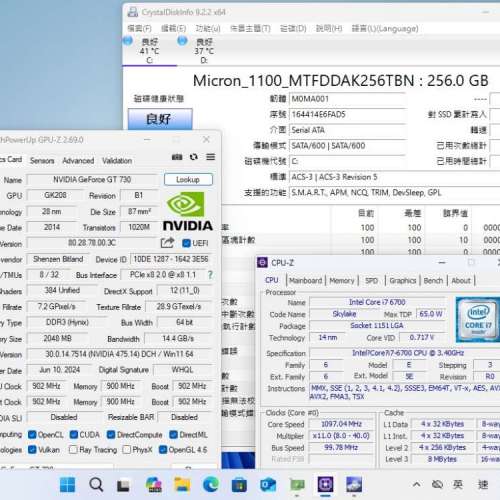The image size is (500, 500).
Task: Switch to GPU-Z taskbar icon
Action: 297,485
